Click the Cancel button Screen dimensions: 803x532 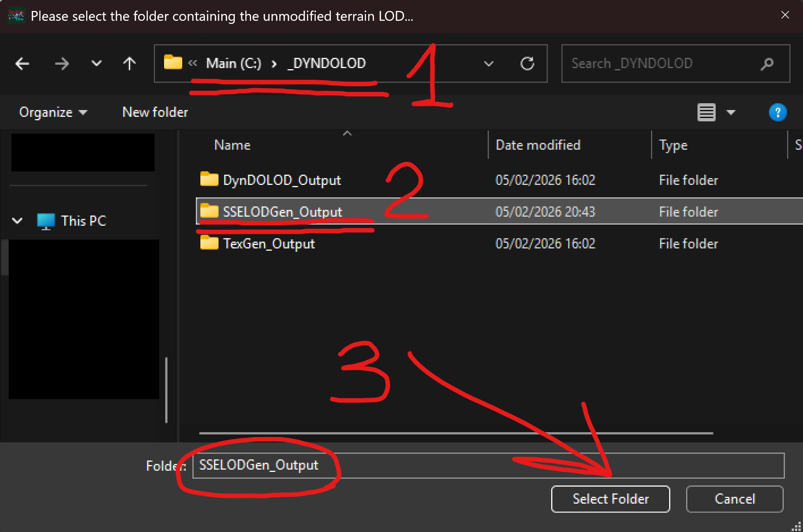coord(734,499)
